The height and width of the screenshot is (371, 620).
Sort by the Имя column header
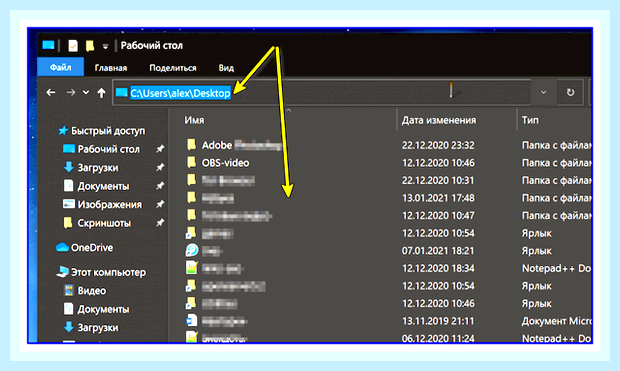click(194, 120)
